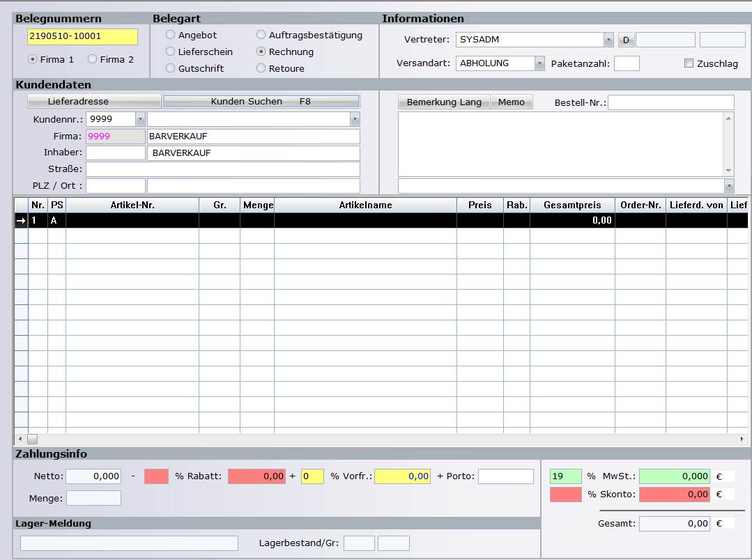752x560 pixels.
Task: Select Gutschrift as Belegart
Action: click(x=171, y=68)
